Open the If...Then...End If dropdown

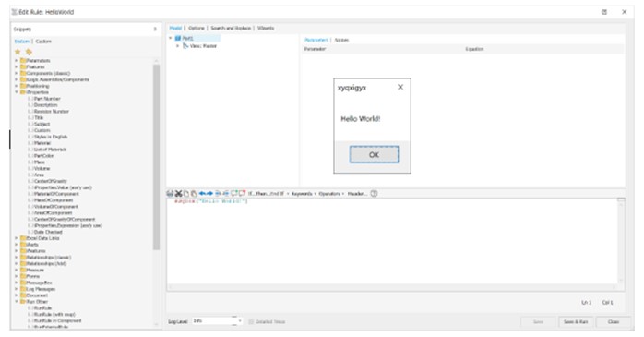pos(268,194)
